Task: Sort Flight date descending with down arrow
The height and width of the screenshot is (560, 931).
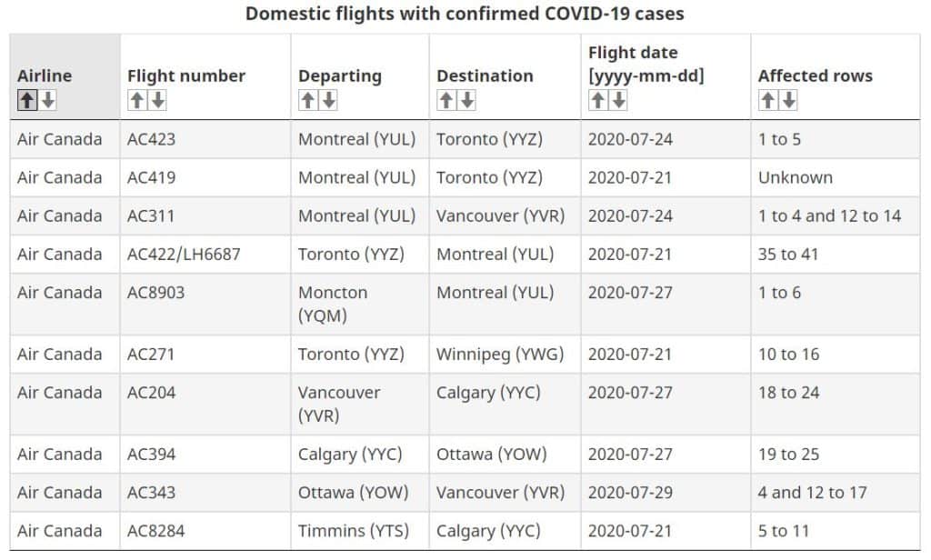Action: pos(617,100)
